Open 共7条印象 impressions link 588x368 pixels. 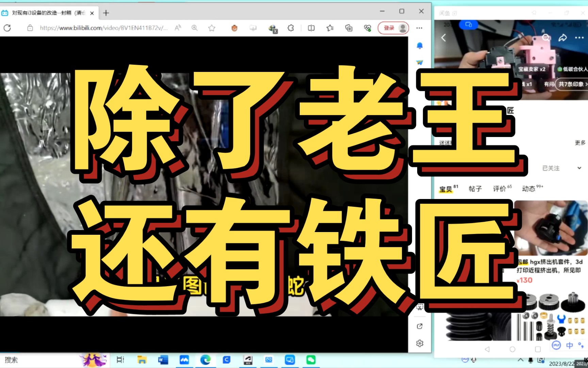tap(572, 84)
